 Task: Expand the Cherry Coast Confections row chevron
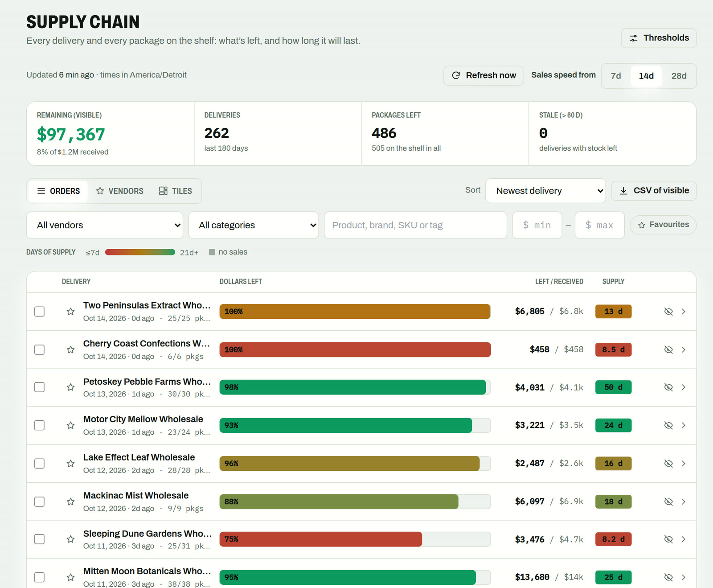click(x=684, y=350)
